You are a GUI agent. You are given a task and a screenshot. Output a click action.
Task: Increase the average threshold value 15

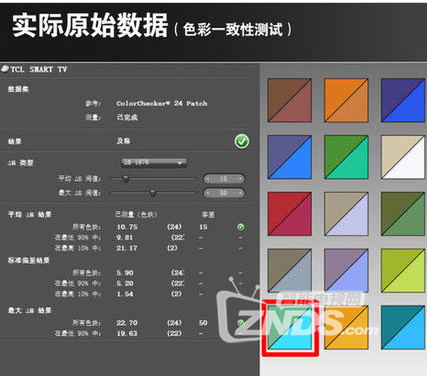coord(240,179)
